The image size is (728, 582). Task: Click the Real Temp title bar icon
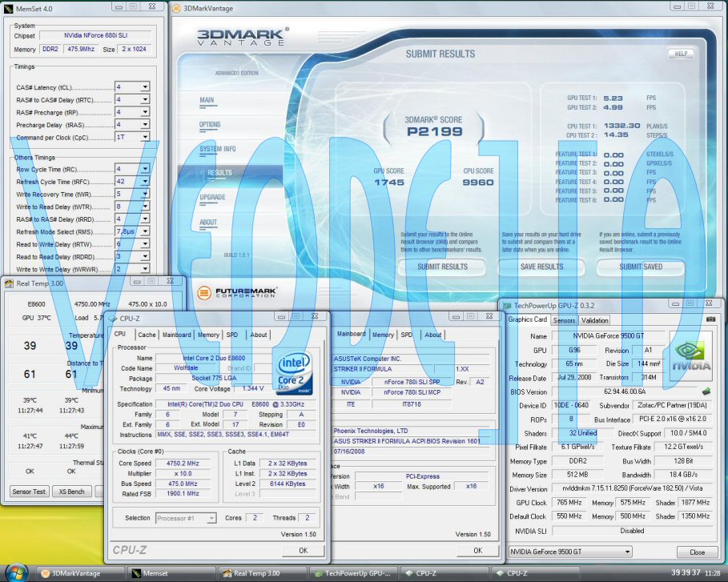(x=9, y=283)
